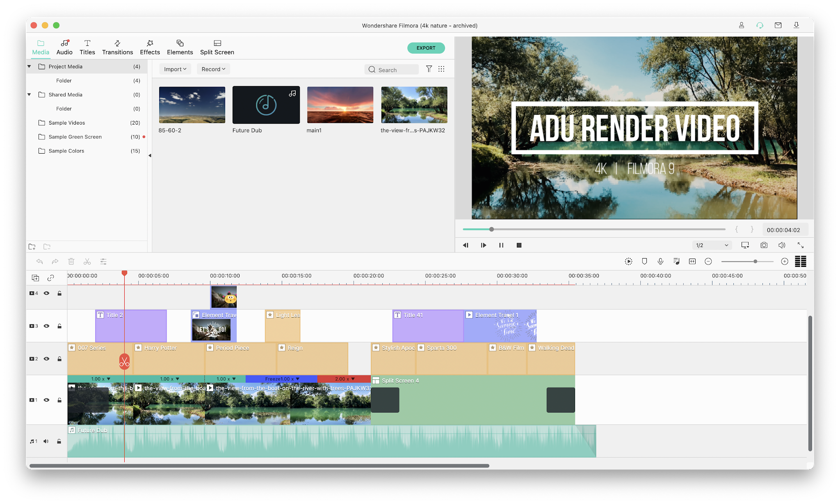Switch media grid view icon
This screenshot has width=840, height=504.
point(441,69)
